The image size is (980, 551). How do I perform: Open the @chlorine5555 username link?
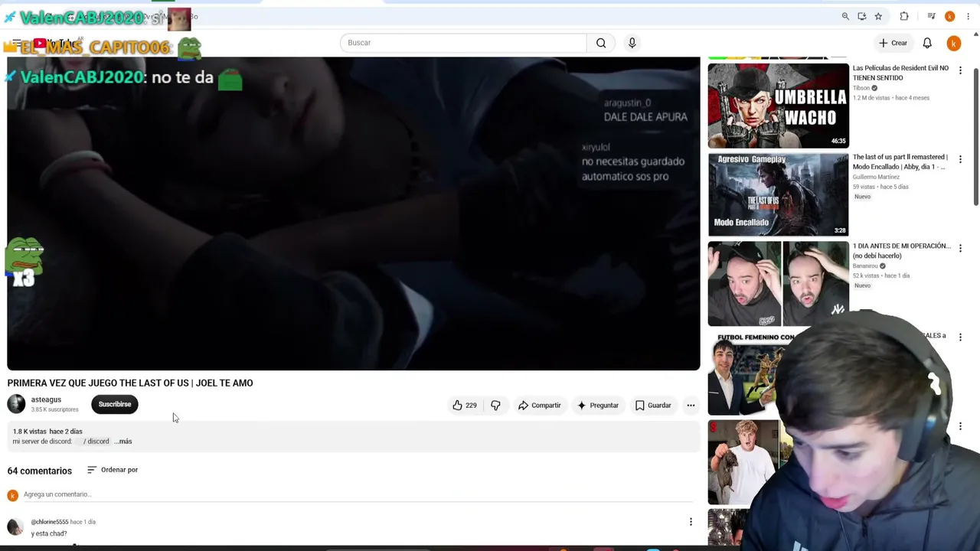[50, 522]
